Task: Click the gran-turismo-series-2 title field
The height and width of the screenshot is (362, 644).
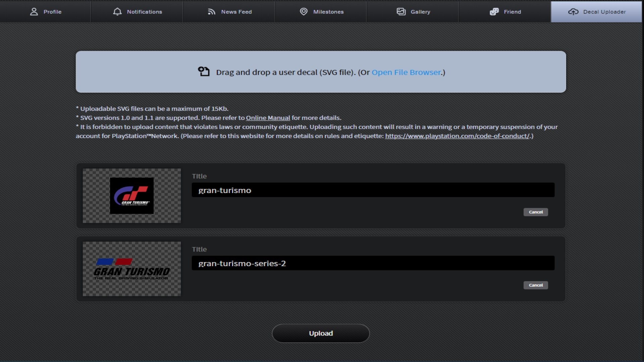Action: click(373, 263)
